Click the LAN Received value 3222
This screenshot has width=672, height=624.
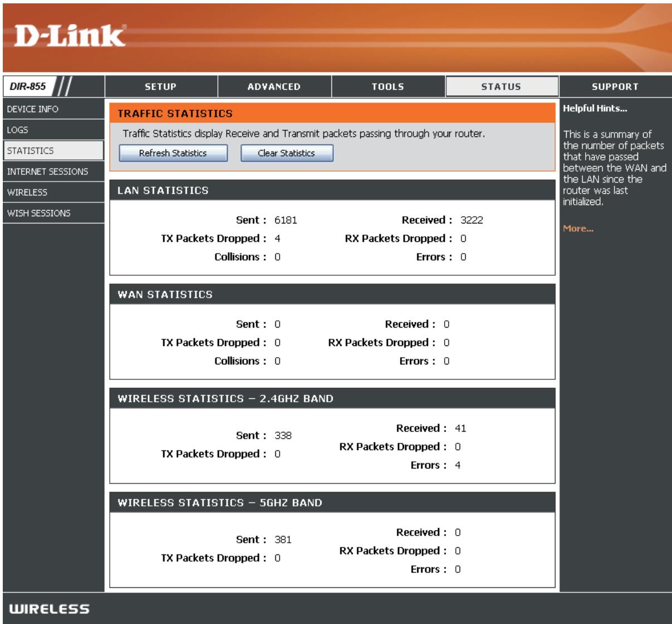pyautogui.click(x=471, y=220)
